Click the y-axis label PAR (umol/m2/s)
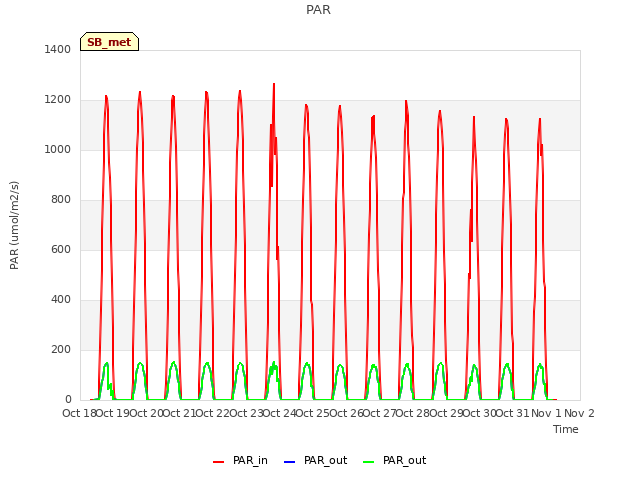The width and height of the screenshot is (640, 480). [x=14, y=225]
